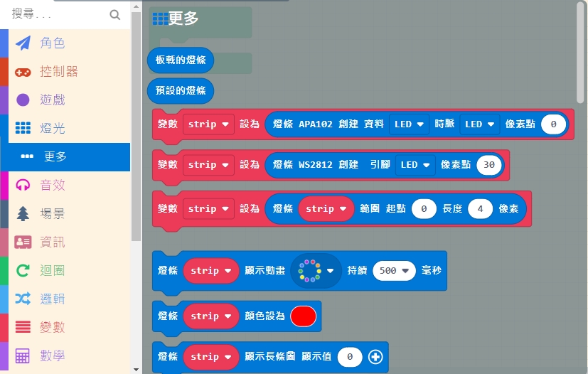Click the 板載的燈條 block button
The height and width of the screenshot is (374, 588).
click(x=181, y=60)
